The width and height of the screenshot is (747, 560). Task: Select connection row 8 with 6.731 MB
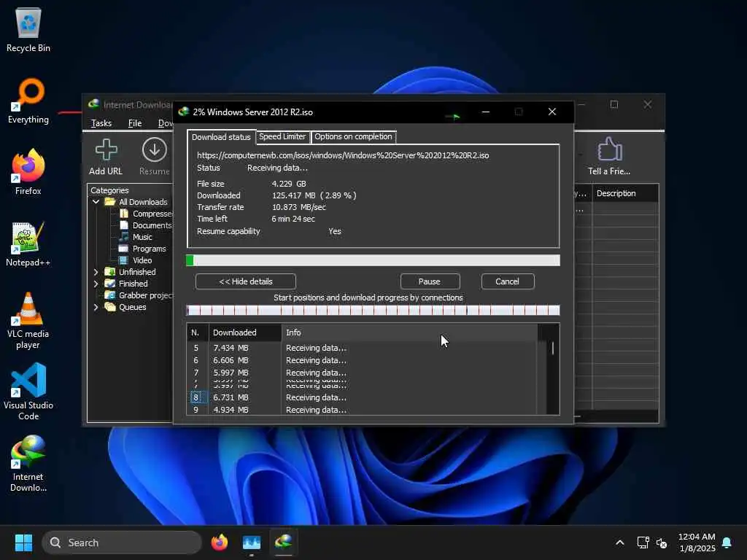[x=362, y=397]
